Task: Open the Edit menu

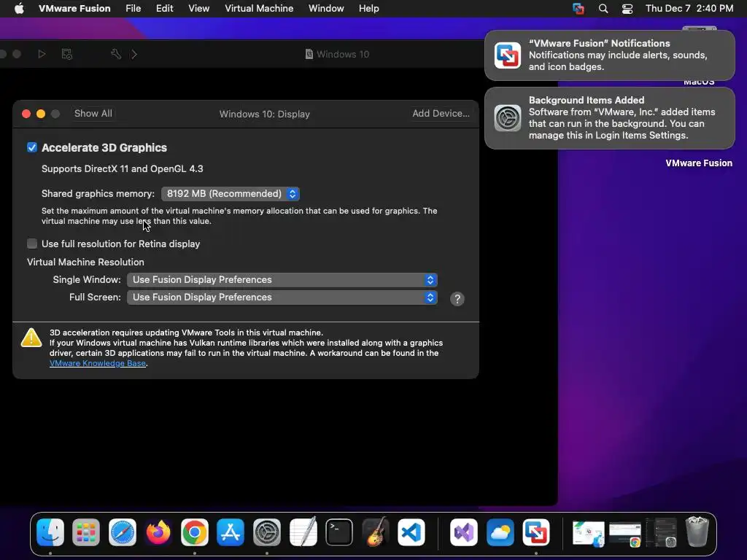Action: (x=164, y=9)
